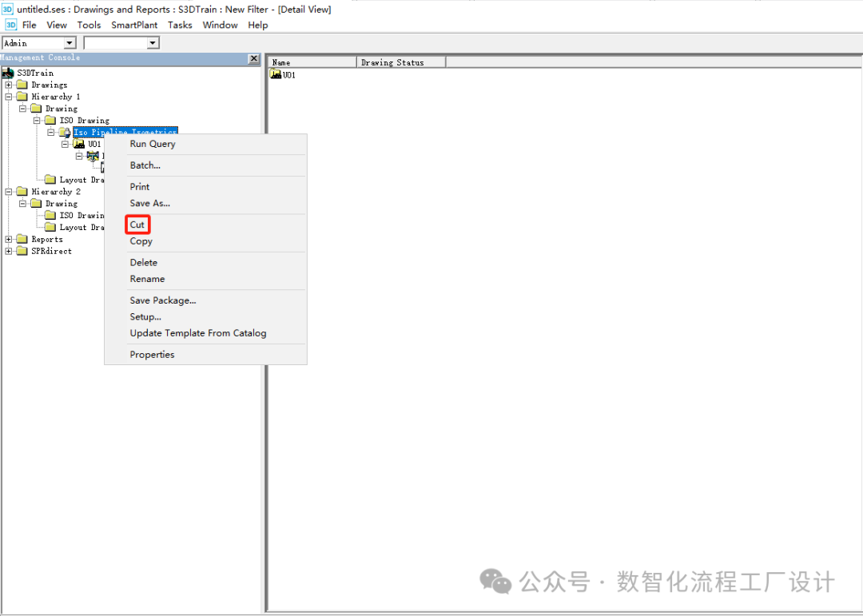Select the 'Hierarchy 1' tree label

(x=56, y=97)
